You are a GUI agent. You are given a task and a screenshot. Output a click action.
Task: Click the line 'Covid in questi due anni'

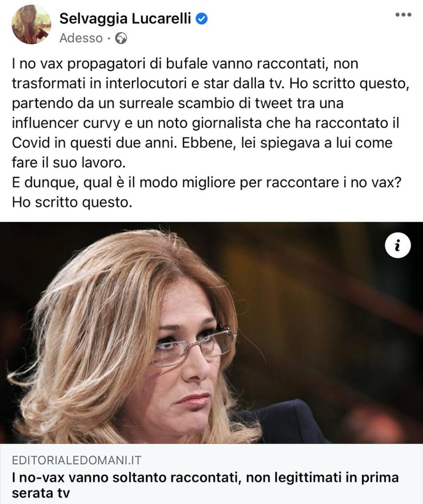pyautogui.click(x=202, y=143)
